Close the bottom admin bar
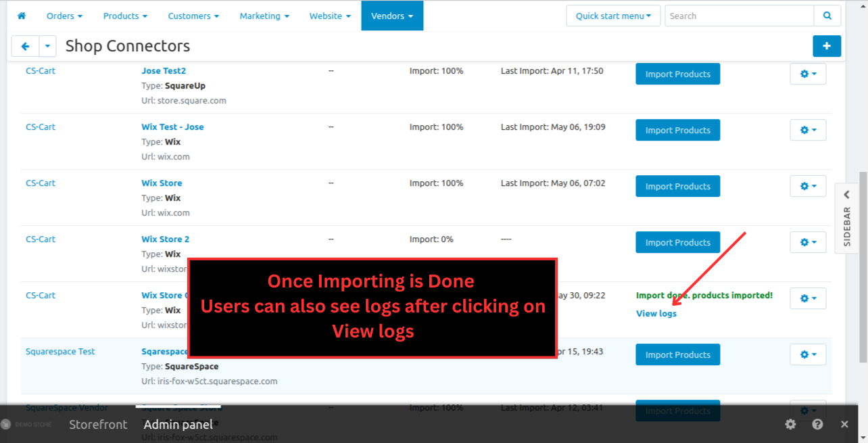The width and height of the screenshot is (868, 443). pos(844,424)
